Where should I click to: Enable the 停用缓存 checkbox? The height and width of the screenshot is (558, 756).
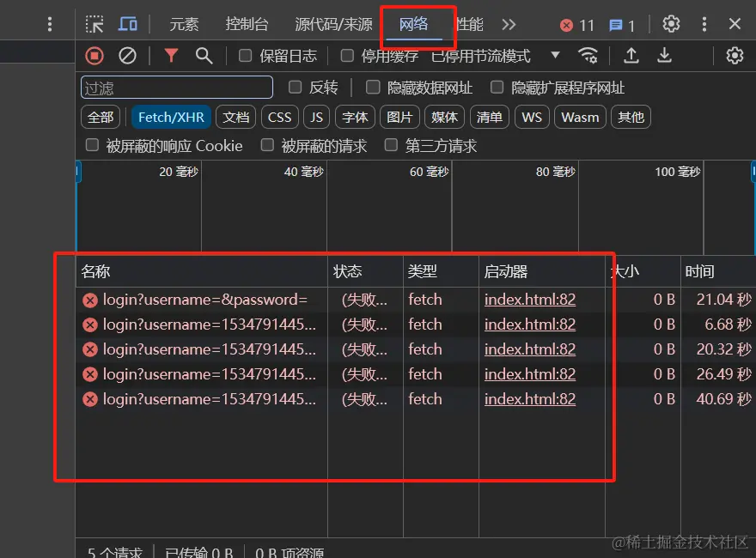pyautogui.click(x=347, y=56)
